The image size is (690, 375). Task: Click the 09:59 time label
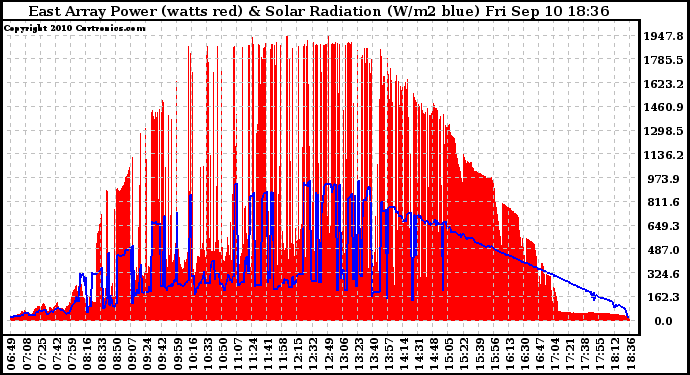176,354
